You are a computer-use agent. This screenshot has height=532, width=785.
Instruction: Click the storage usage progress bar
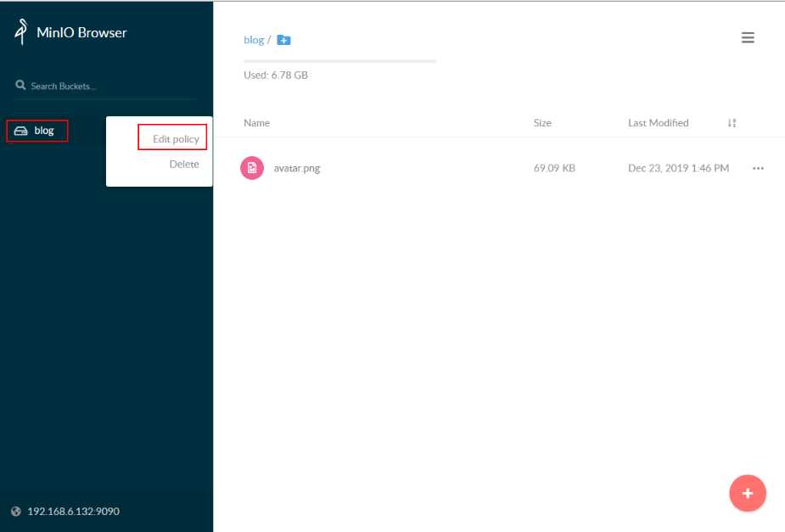tap(340, 61)
